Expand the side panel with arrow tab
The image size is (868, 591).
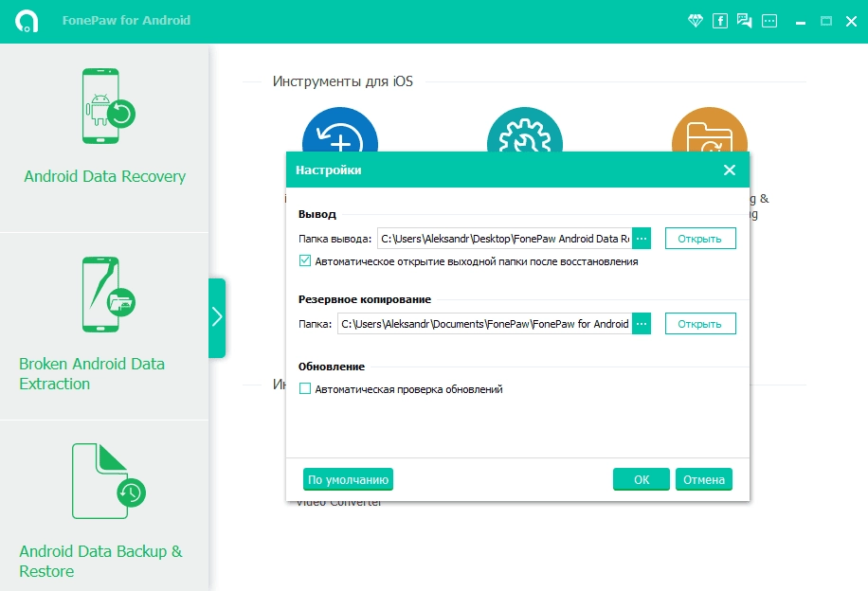tap(217, 317)
